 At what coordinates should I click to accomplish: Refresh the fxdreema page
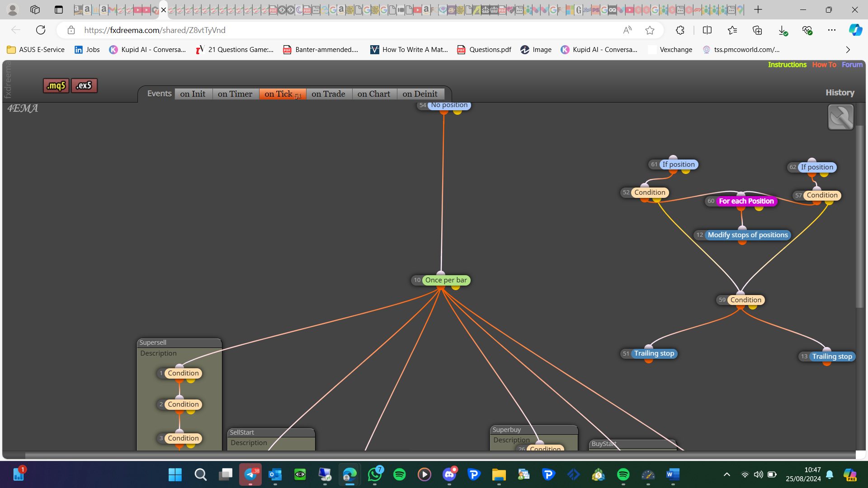tap(41, 30)
